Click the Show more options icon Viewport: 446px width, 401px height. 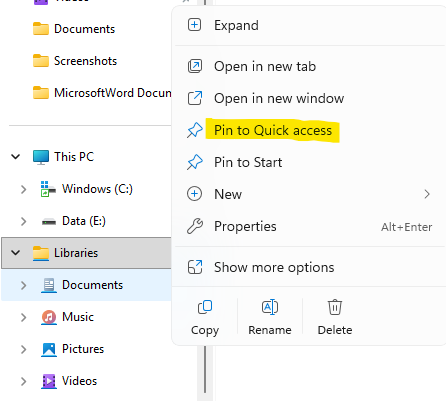[195, 267]
